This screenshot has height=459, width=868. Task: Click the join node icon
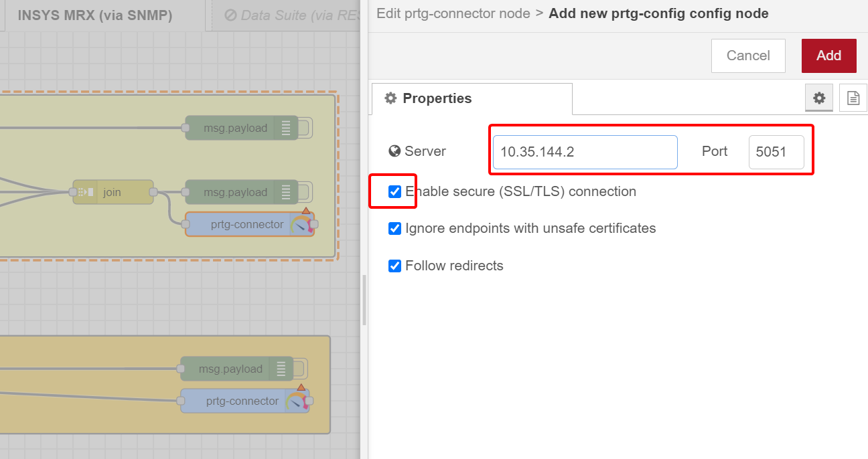coord(86,193)
